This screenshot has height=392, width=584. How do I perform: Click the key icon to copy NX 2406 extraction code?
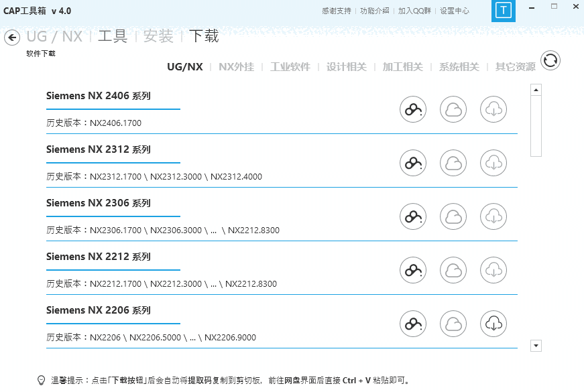[x=412, y=109]
